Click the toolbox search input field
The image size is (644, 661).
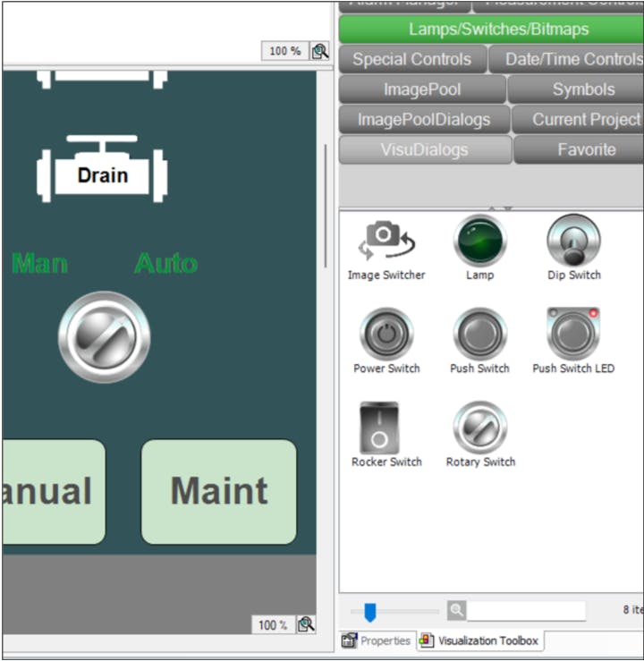[526, 611]
